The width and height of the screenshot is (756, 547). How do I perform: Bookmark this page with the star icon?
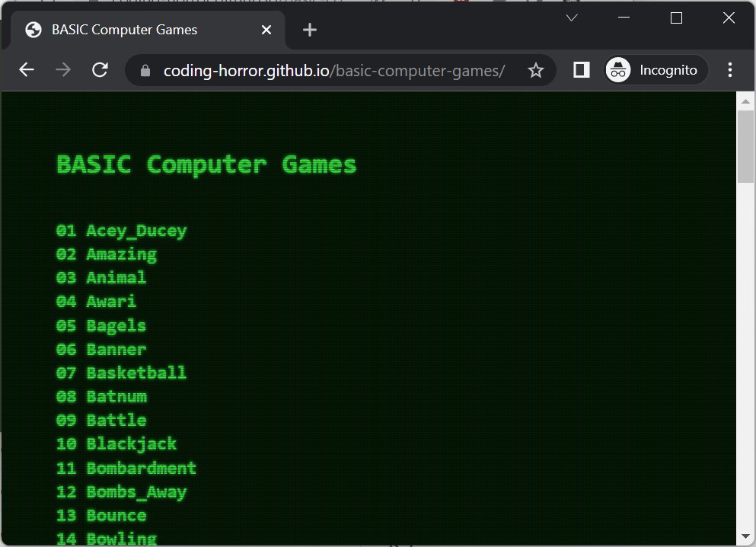tap(536, 70)
